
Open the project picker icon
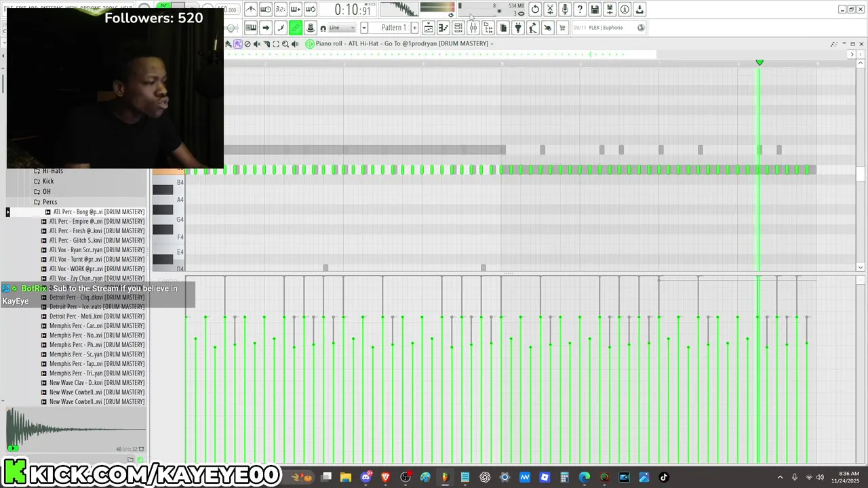(503, 28)
